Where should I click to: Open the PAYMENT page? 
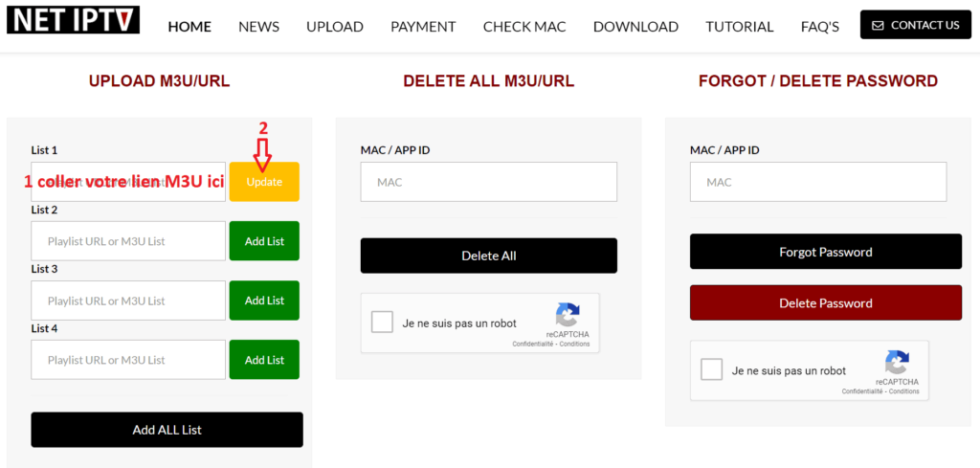tap(423, 27)
